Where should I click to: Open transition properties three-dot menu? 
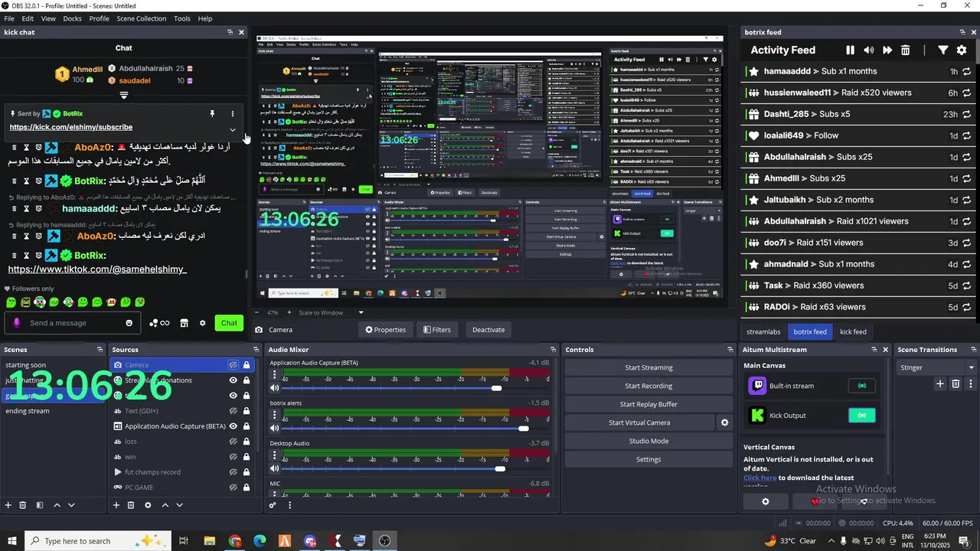point(970,384)
